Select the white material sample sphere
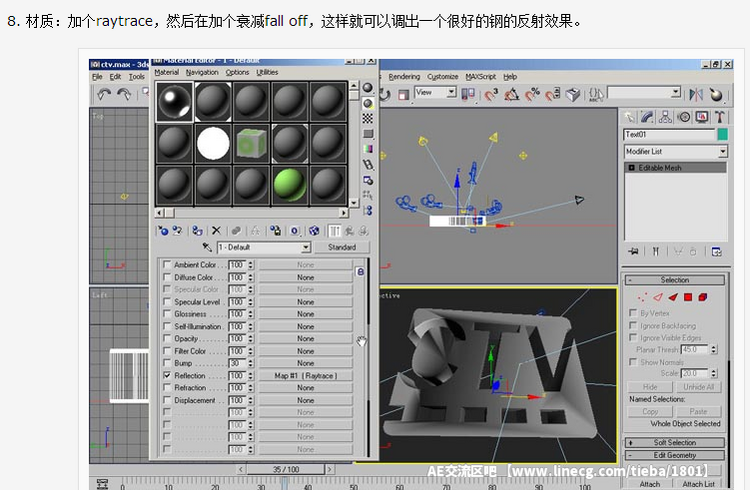The height and width of the screenshot is (490, 750). pyautogui.click(x=213, y=143)
